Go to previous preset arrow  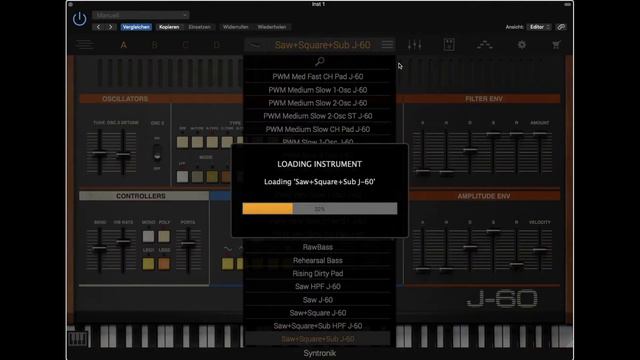point(98,27)
